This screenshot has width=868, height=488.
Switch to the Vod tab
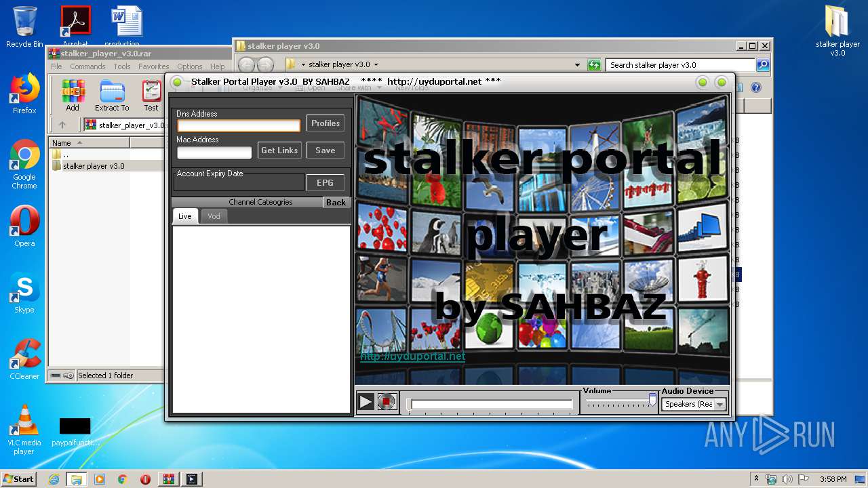click(x=214, y=216)
